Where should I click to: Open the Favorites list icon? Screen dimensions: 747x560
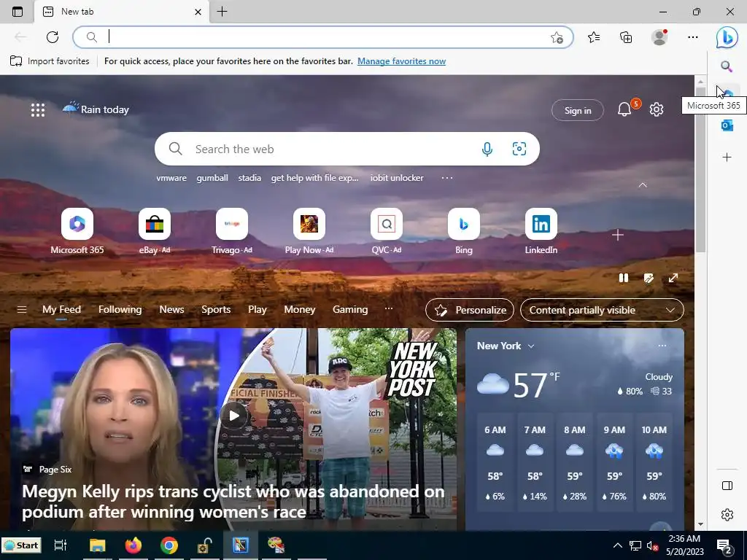594,37
